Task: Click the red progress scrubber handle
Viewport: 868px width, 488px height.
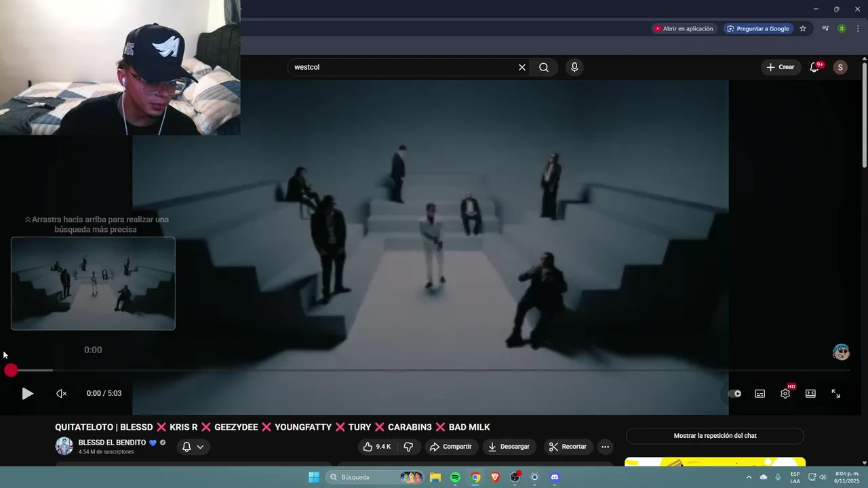Action: coord(11,370)
